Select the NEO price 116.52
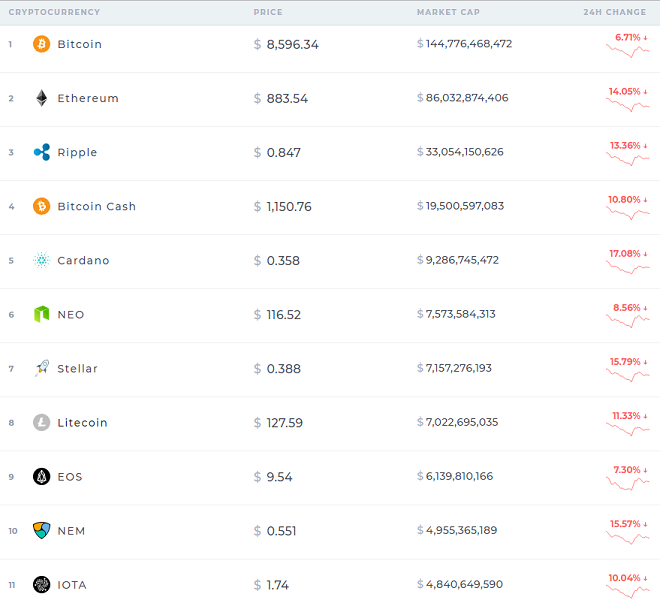 coord(284,315)
